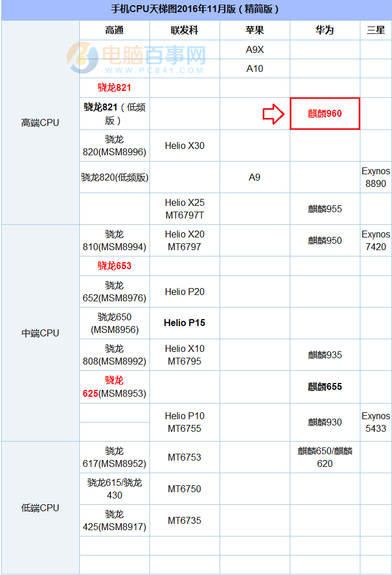Click the 骁龙810(MSM8994) cell
392x575 pixels.
pos(114,240)
